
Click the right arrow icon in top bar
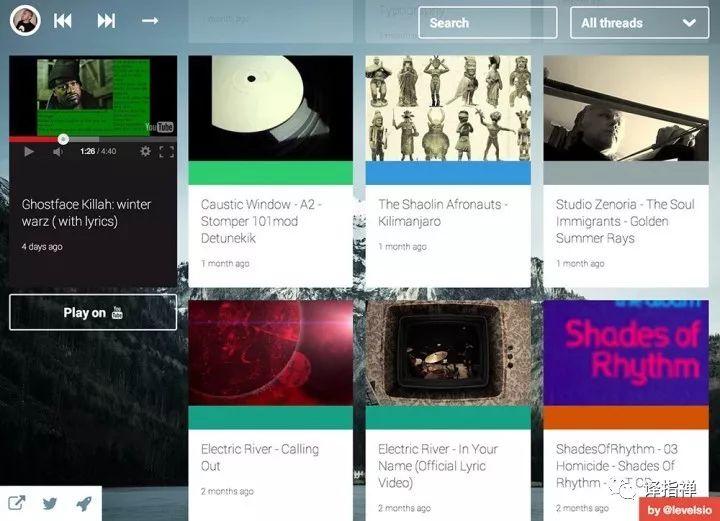point(150,21)
